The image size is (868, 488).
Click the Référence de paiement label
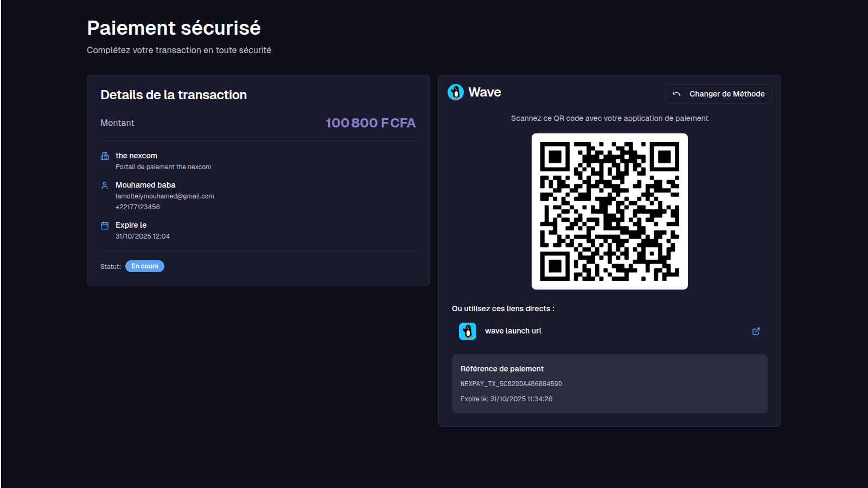pos(502,369)
